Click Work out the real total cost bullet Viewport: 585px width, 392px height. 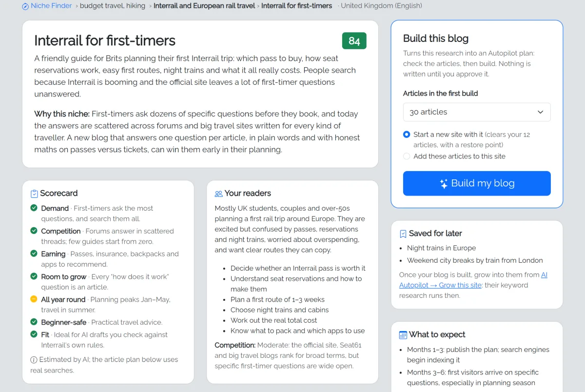click(274, 320)
